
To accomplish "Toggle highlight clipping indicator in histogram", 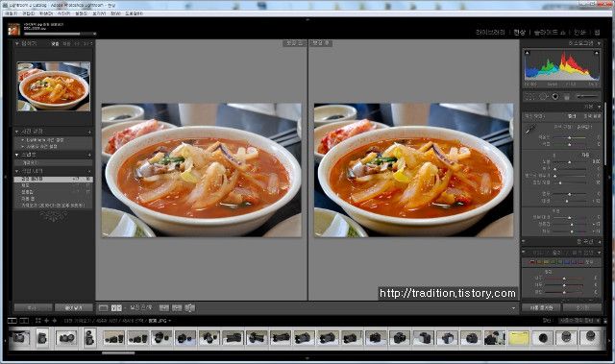I will [596, 53].
